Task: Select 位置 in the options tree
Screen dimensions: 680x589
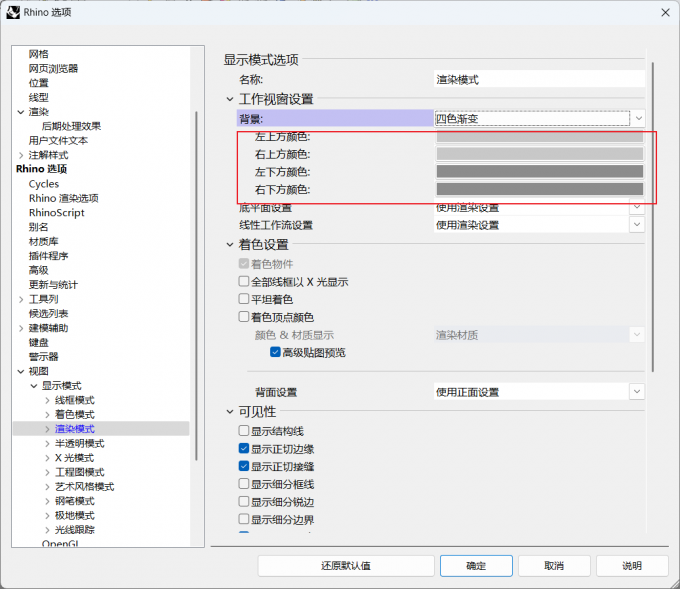Action: (x=39, y=83)
